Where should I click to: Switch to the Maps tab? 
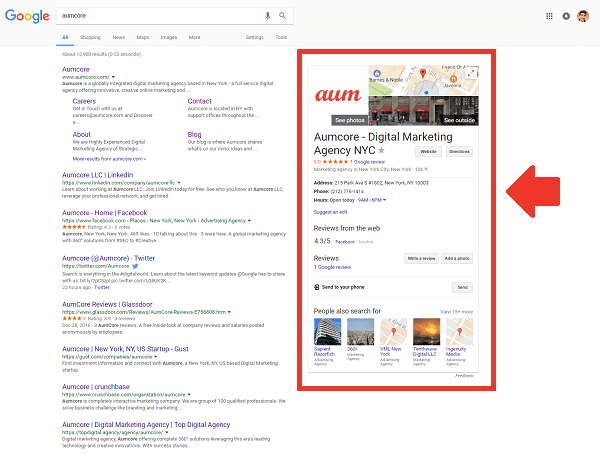[x=143, y=37]
